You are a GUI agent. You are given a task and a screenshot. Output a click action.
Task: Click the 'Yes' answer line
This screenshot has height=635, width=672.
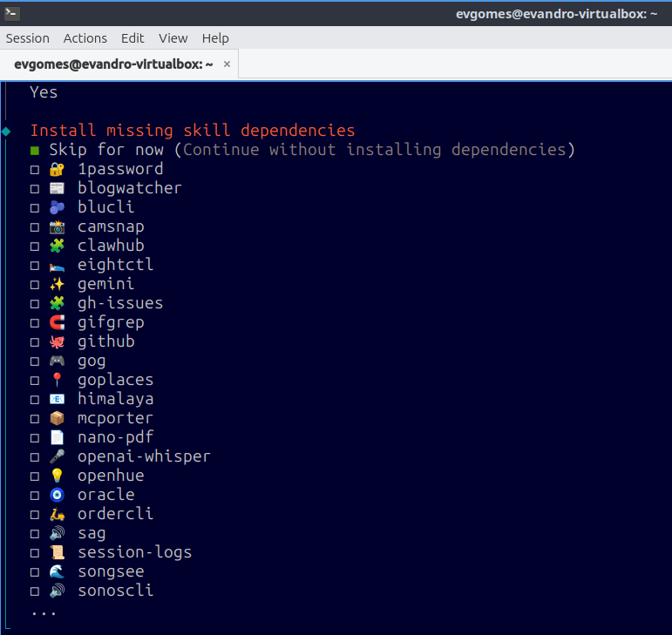[44, 92]
